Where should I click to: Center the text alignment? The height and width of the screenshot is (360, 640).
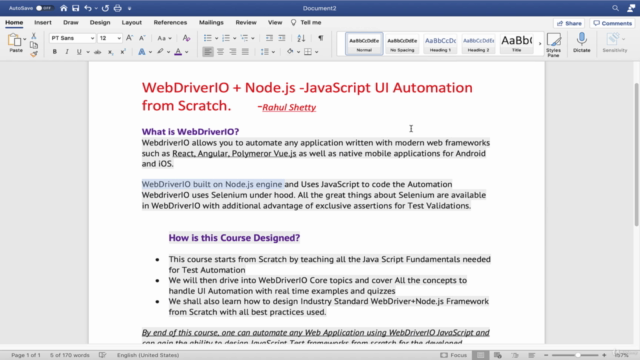coord(220,52)
